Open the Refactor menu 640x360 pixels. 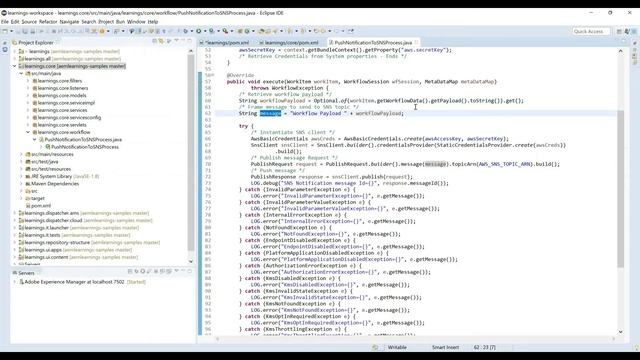click(48, 22)
